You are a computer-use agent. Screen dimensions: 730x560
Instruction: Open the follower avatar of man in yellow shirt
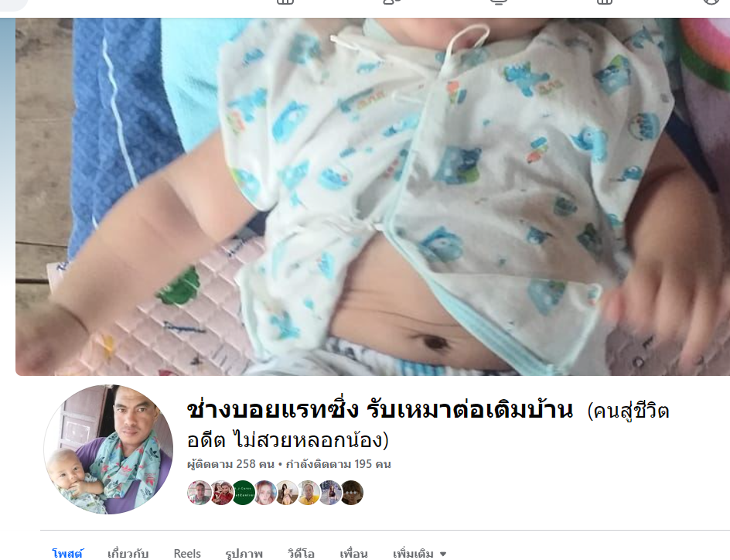[309, 493]
